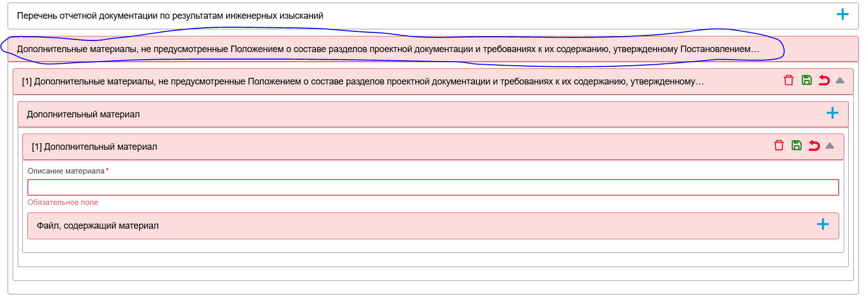Collapse [1] Дополнительный материал with triangle arrow

point(830,146)
